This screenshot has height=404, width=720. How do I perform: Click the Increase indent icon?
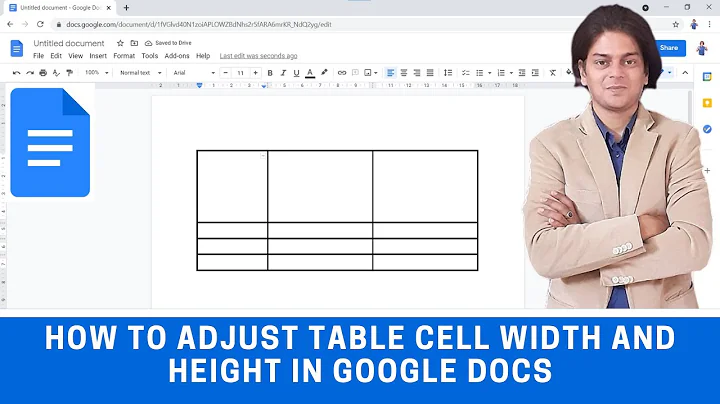(x=535, y=73)
